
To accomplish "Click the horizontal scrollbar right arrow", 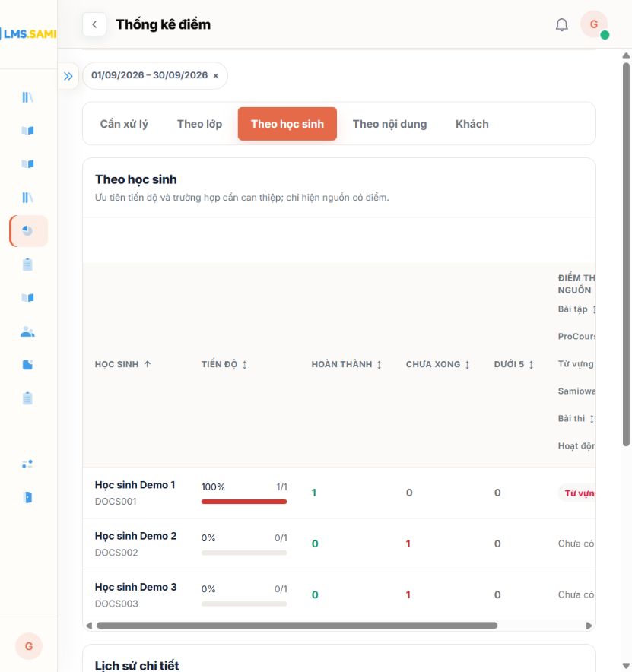I will 589,626.
